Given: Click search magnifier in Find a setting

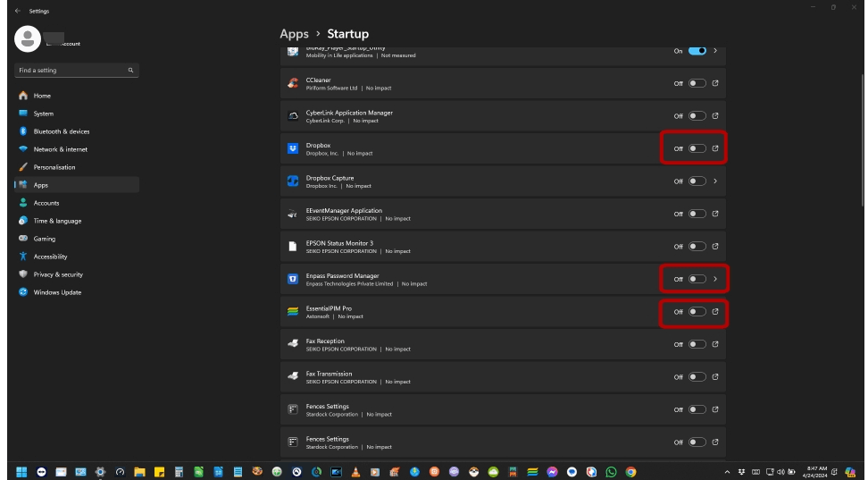Looking at the screenshot, I should [130, 71].
